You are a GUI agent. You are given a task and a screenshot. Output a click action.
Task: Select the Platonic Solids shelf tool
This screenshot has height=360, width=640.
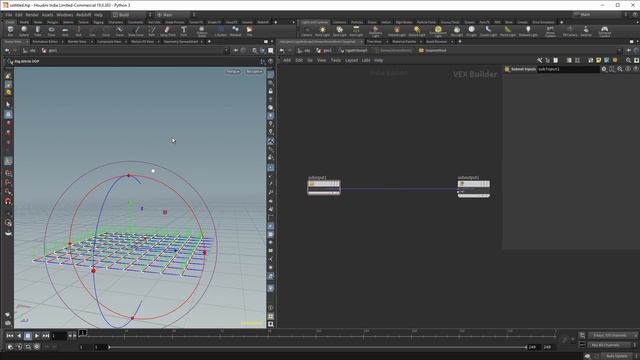pyautogui.click(x=201, y=31)
